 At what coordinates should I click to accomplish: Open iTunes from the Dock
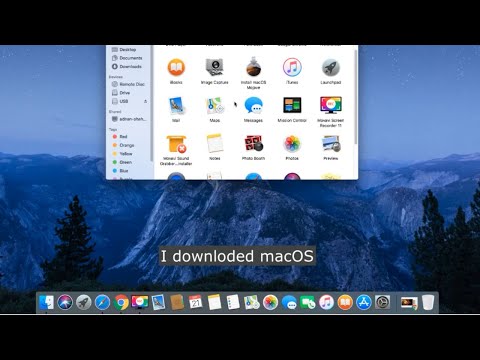[x=326, y=303]
